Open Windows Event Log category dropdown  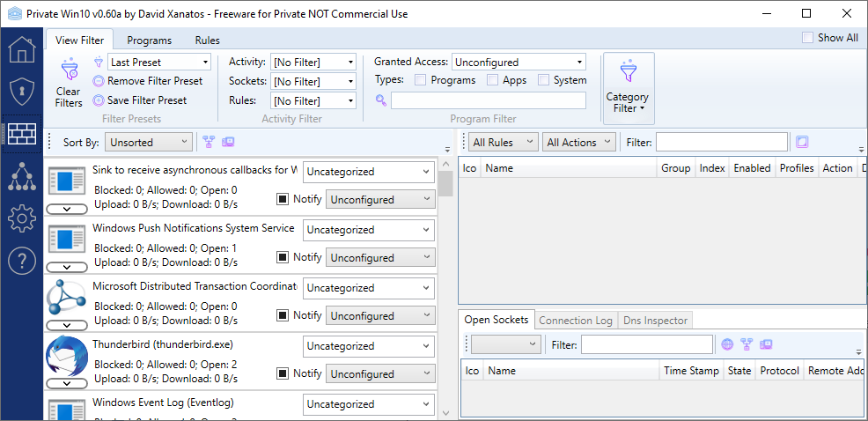tap(369, 404)
